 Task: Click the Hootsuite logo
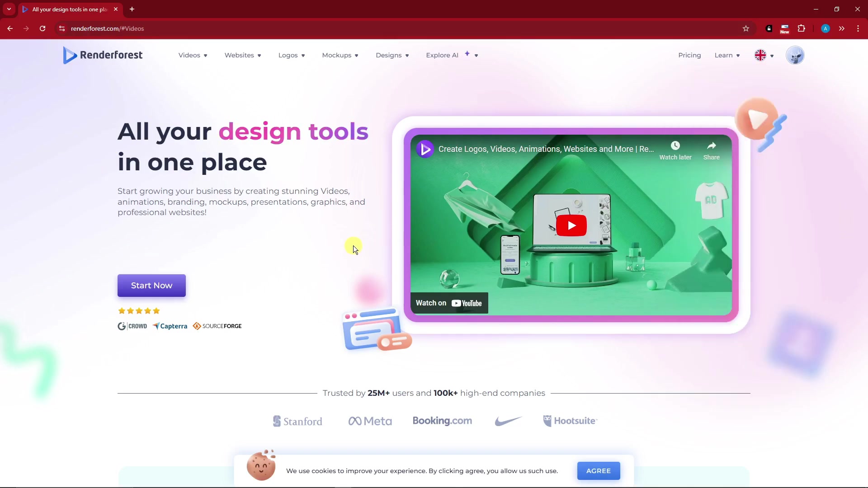tap(570, 421)
